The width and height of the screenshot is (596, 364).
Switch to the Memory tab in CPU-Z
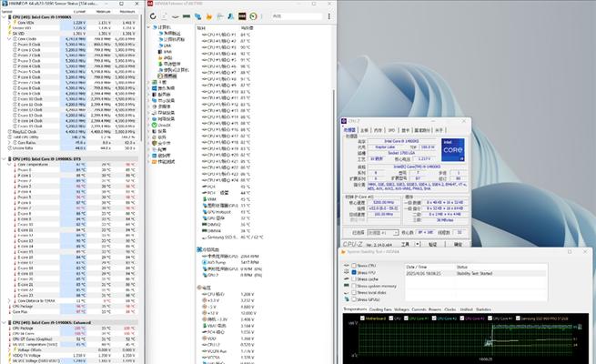378,130
